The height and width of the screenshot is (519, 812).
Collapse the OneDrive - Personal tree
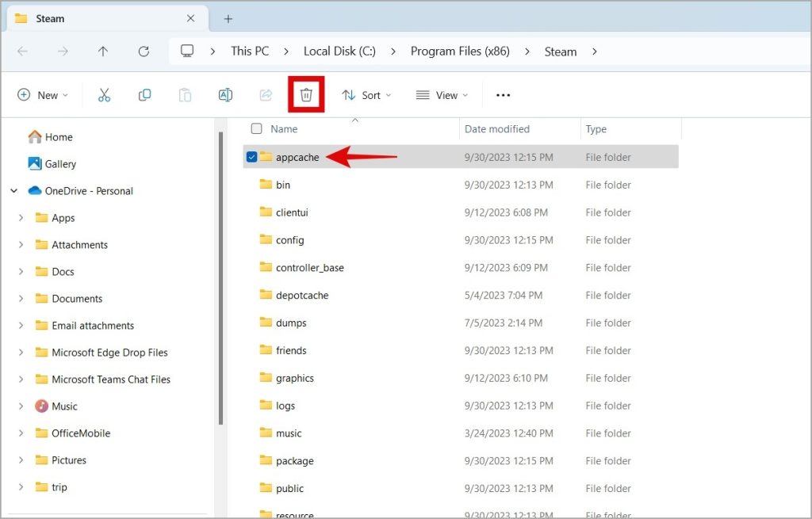click(14, 191)
